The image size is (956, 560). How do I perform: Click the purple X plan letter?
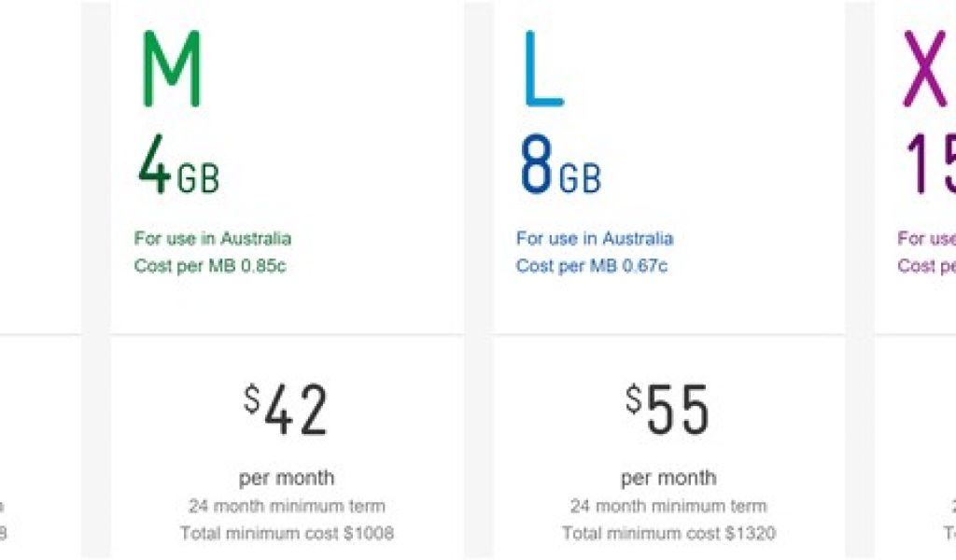[x=925, y=68]
